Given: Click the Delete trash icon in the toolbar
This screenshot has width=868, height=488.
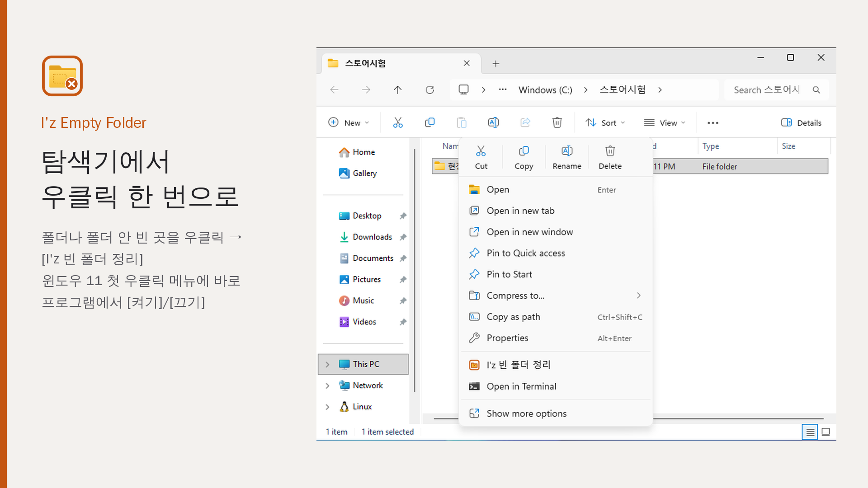Looking at the screenshot, I should pos(557,122).
